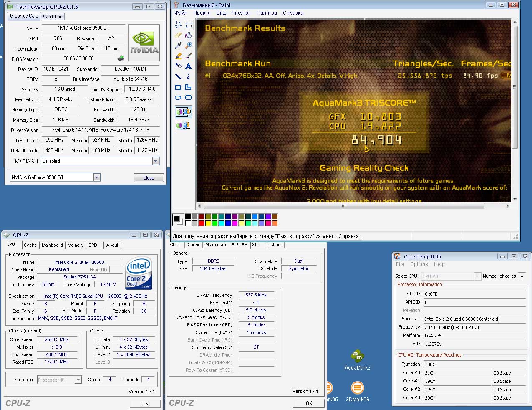
Task: Select the Free-Form Select tool in Paint
Action: click(178, 25)
